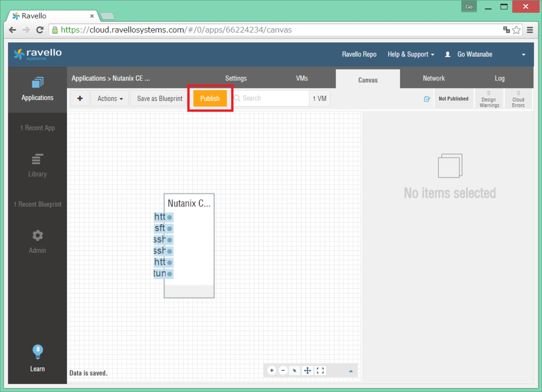The height and width of the screenshot is (392, 542).
Task: Open a new browser tab
Action: pyautogui.click(x=107, y=16)
